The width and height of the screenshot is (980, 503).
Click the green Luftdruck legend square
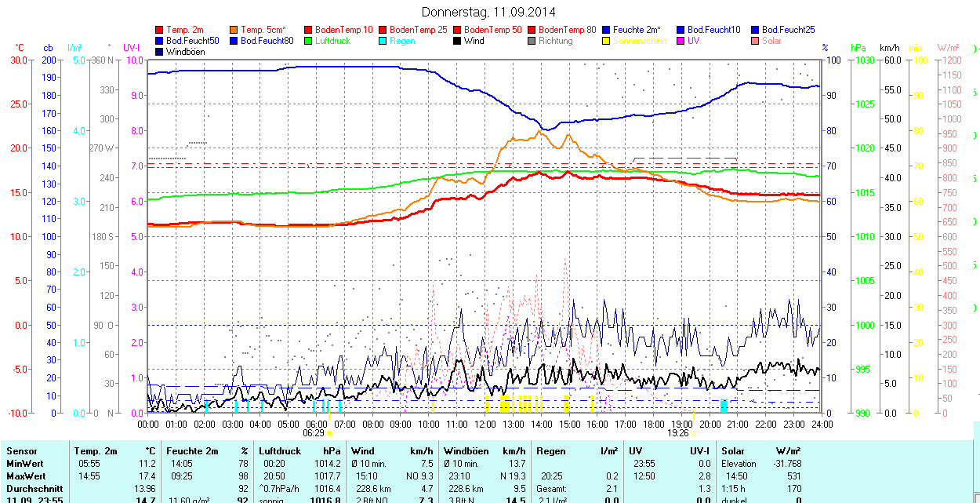pos(309,41)
